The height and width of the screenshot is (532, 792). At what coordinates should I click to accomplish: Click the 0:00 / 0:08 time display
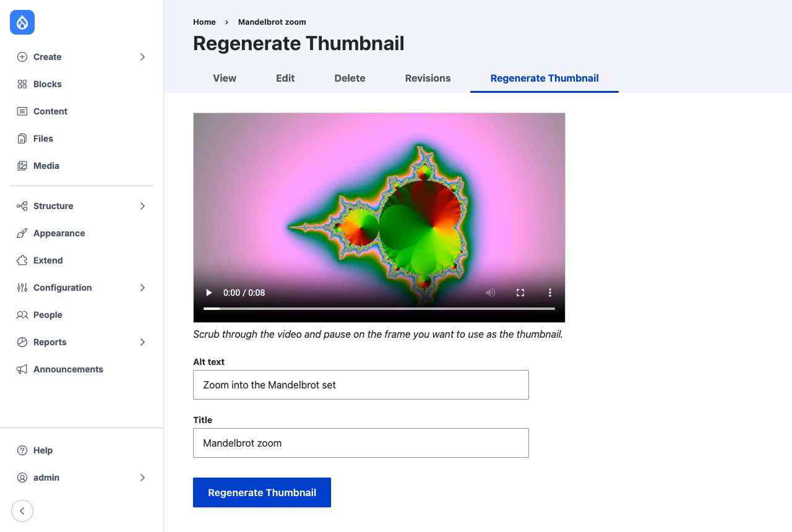click(244, 293)
